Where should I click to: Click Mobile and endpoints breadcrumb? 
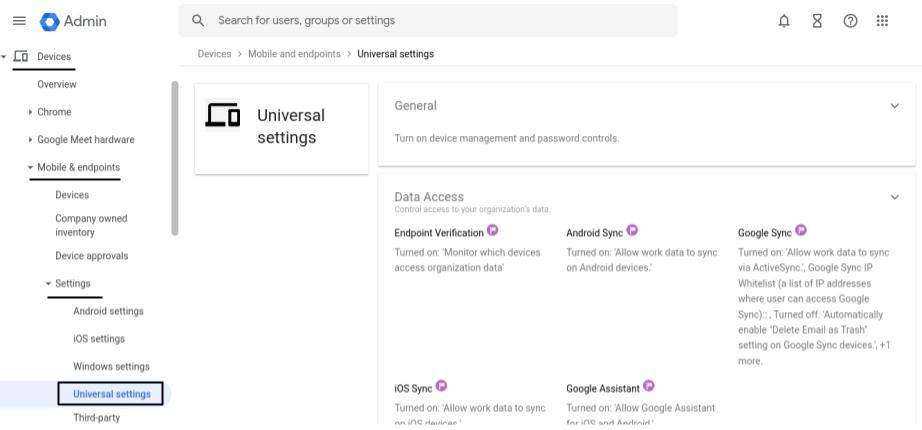click(x=294, y=54)
